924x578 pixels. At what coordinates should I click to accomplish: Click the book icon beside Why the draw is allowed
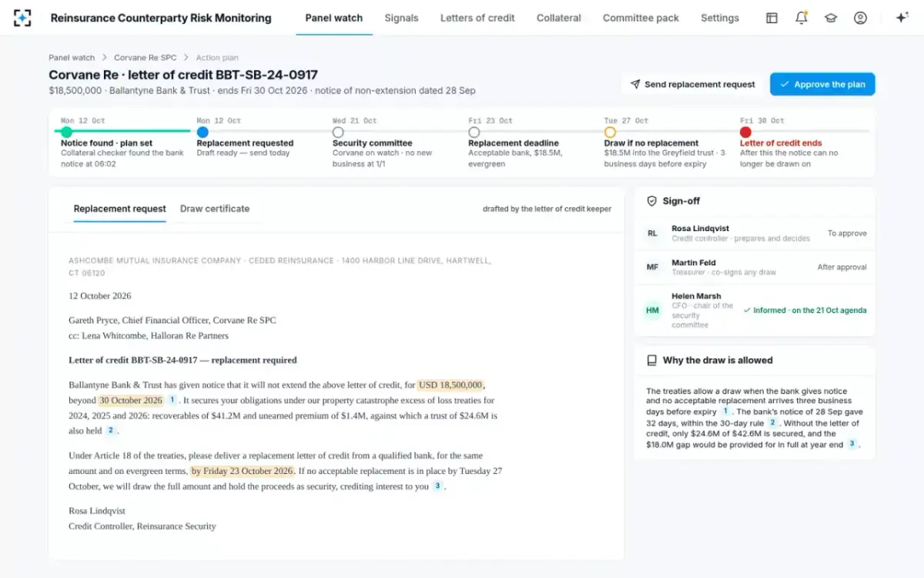click(x=651, y=360)
